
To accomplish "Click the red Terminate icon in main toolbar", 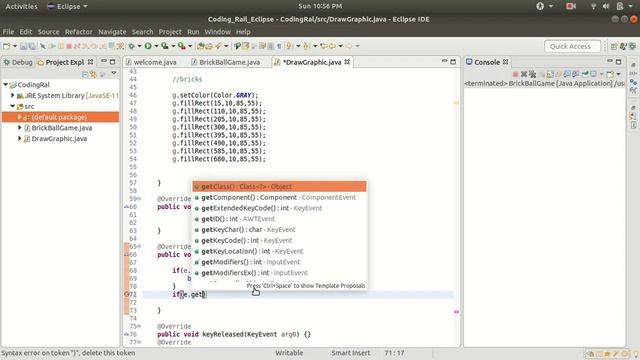I will (x=69, y=46).
